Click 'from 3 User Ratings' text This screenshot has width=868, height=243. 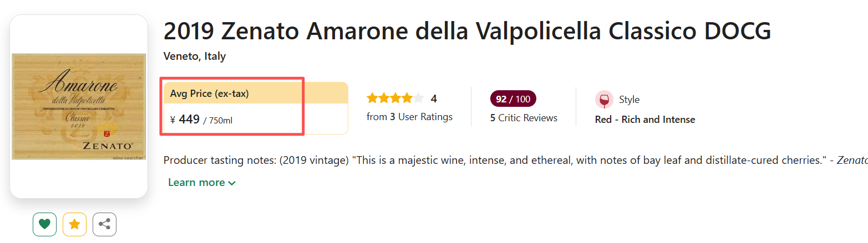(x=409, y=117)
